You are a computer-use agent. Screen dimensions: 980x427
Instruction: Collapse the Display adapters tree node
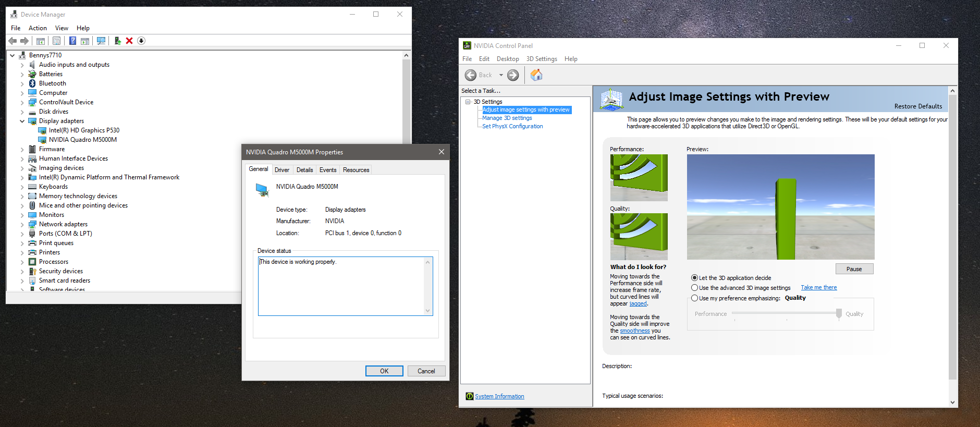coord(22,121)
